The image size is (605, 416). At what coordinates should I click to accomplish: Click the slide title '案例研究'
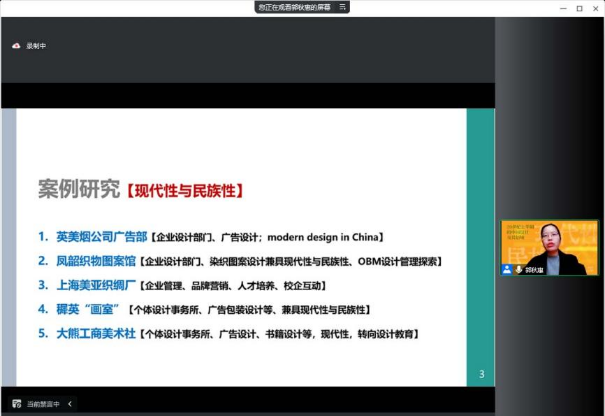[79, 189]
